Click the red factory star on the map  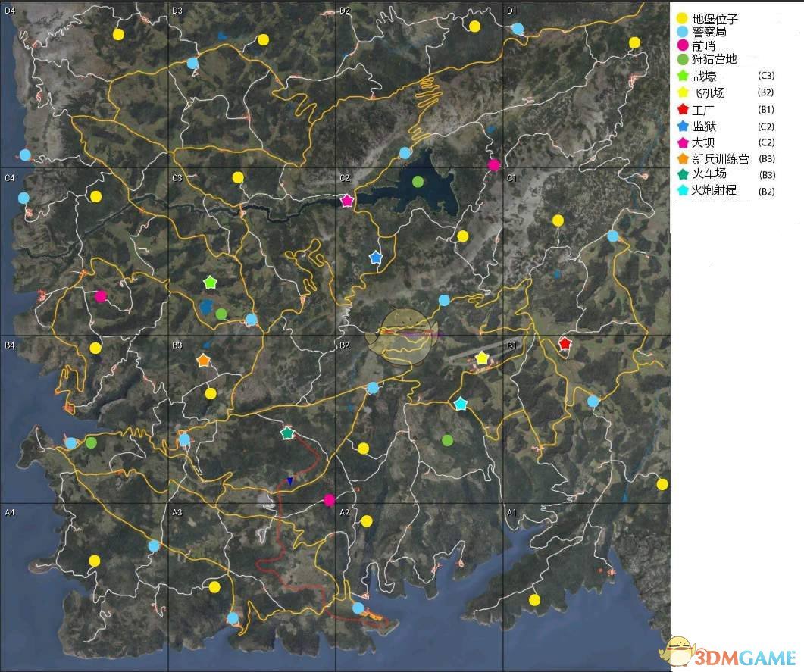coord(565,343)
